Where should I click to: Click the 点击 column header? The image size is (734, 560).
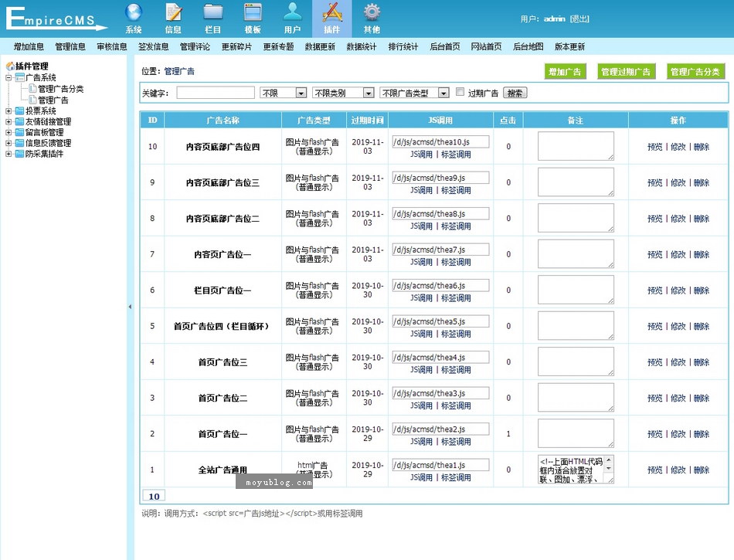click(508, 120)
